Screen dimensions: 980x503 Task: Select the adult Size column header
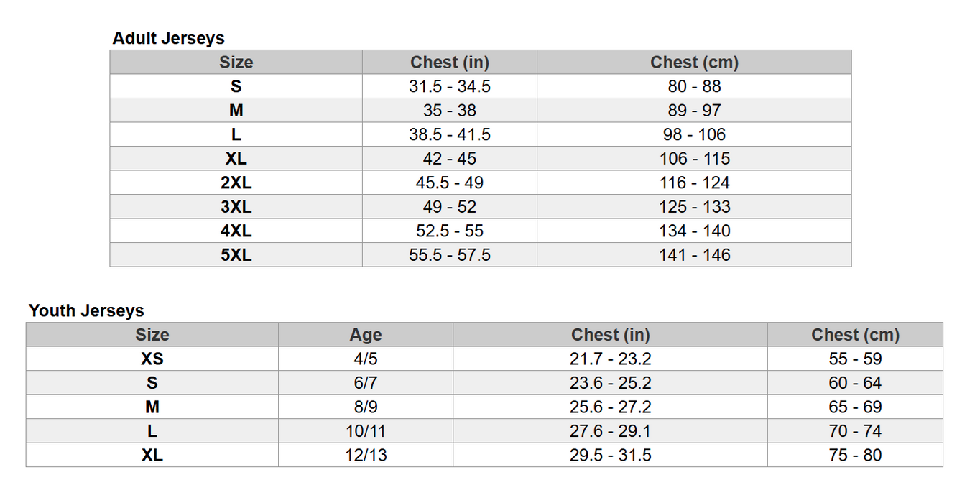click(x=236, y=63)
